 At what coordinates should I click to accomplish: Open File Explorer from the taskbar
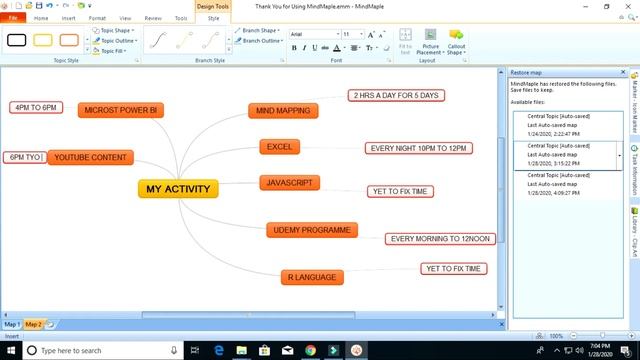coord(242,350)
